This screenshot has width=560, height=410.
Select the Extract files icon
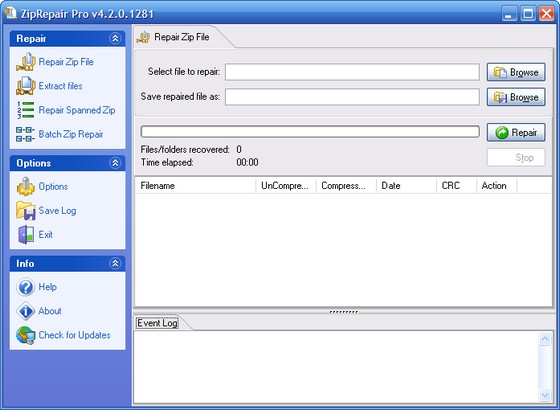pos(25,86)
